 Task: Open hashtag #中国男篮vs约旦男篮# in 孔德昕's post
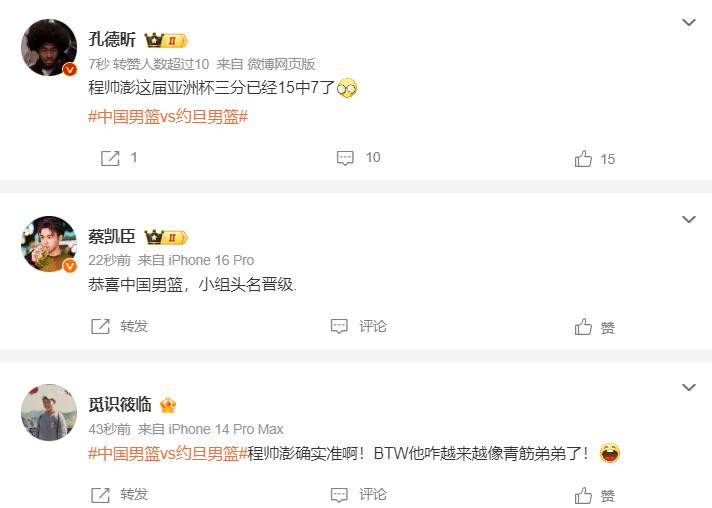[168, 117]
